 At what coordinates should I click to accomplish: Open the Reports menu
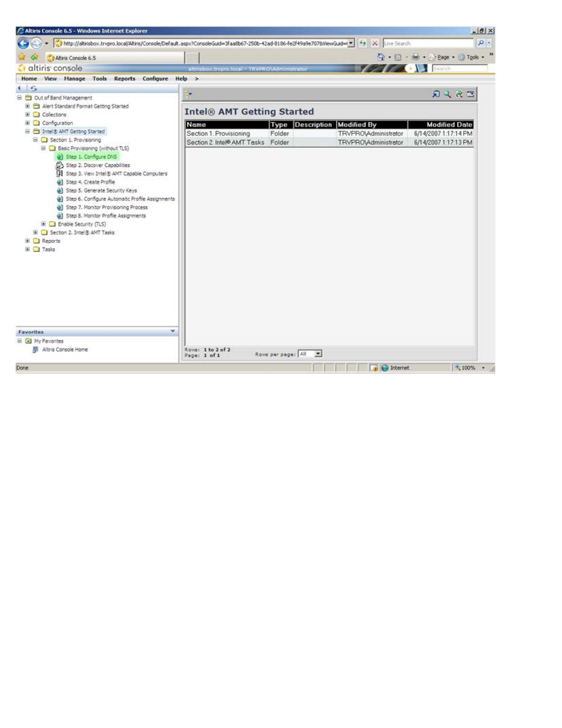(124, 78)
